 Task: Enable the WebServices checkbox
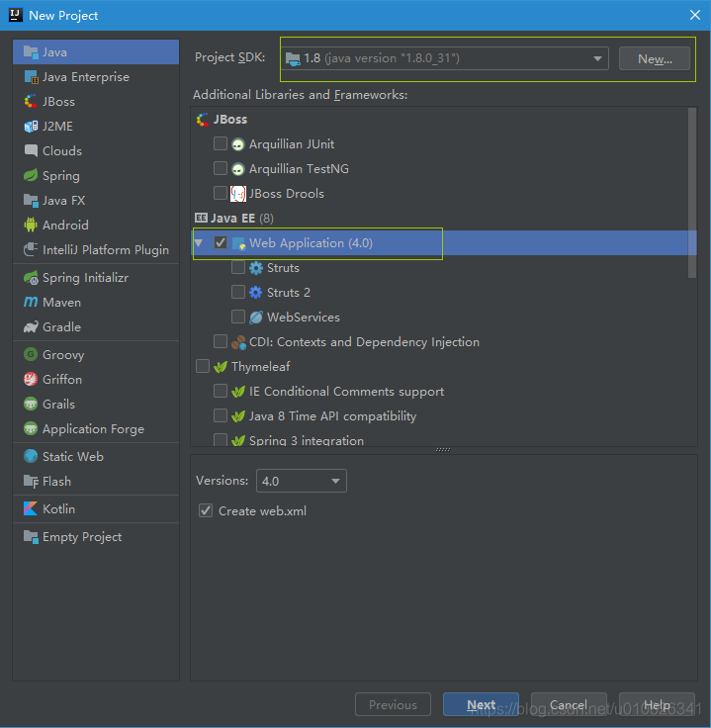(238, 317)
